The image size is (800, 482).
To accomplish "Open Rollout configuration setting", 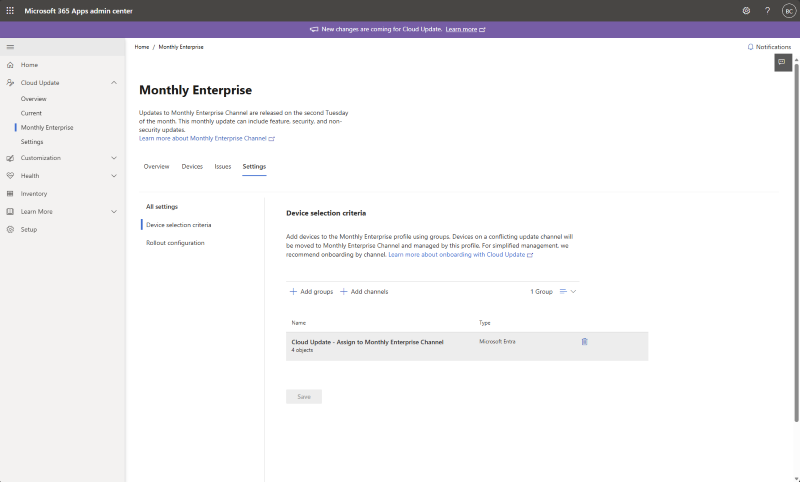I will click(175, 243).
